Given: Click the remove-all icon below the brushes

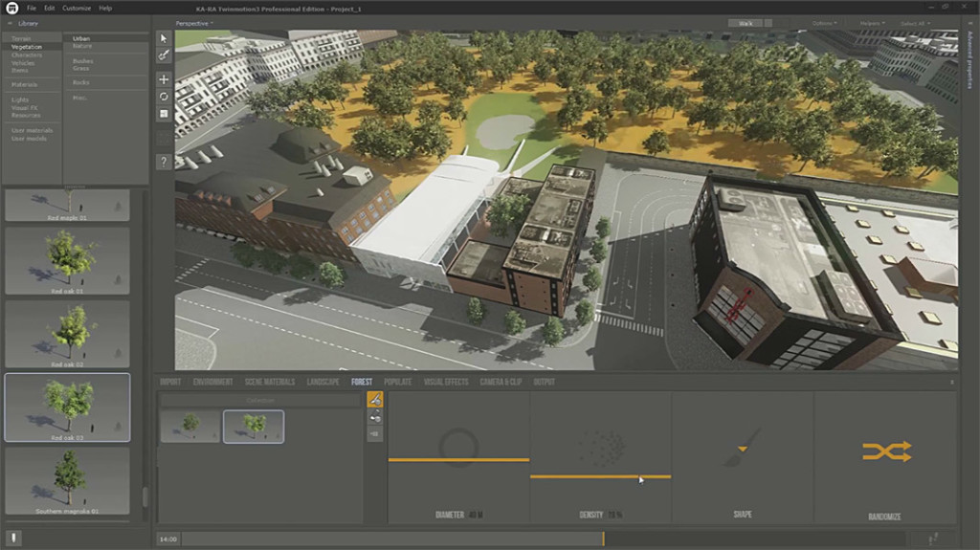Looking at the screenshot, I should (375, 433).
